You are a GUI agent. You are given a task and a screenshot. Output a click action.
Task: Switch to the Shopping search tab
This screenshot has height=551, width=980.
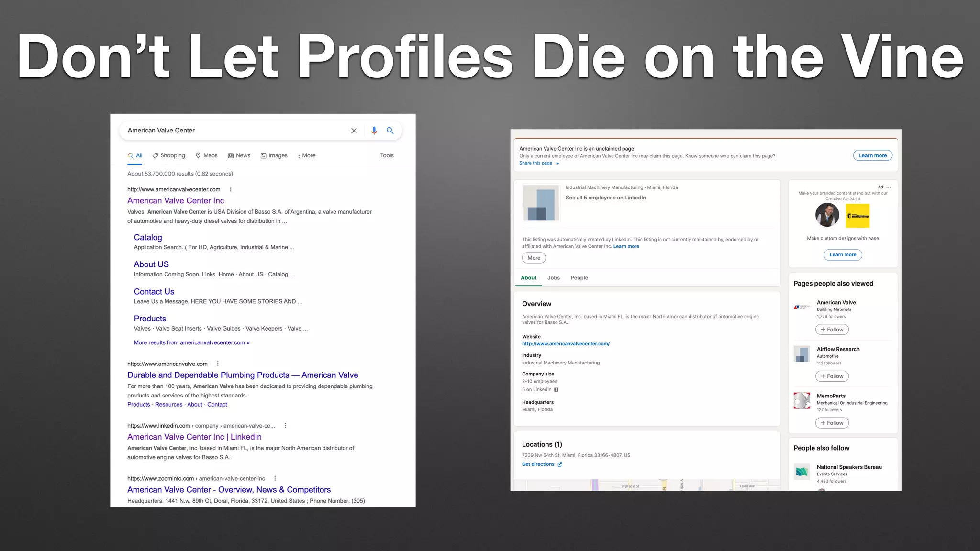pos(169,155)
